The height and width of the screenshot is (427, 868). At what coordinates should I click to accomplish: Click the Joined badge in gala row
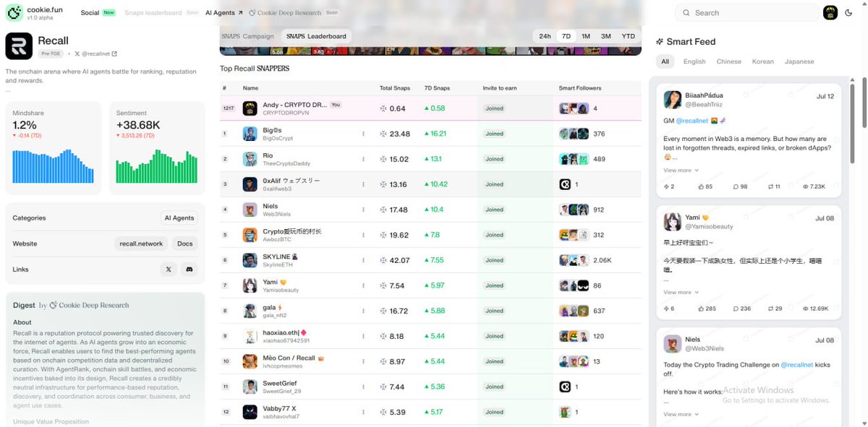point(495,311)
